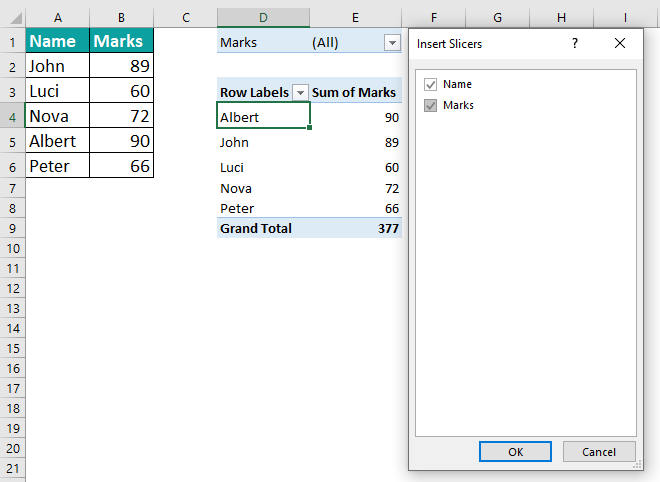
Task: Click the pivot Marks filter label cell
Action: 263,42
